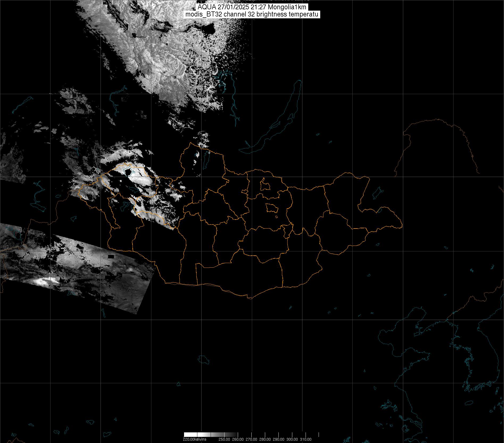Click the "280.00" scale label
The image size is (504, 443).
[x=265, y=439]
